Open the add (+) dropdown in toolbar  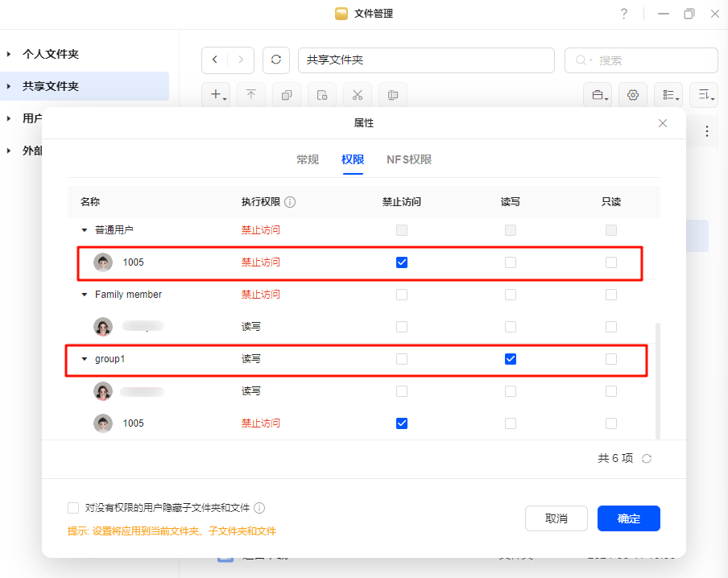click(218, 95)
